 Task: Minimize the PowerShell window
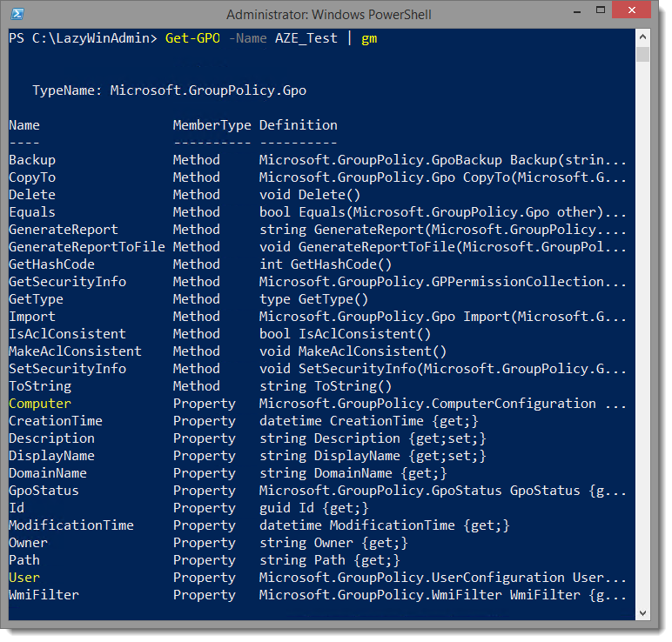[577, 11]
